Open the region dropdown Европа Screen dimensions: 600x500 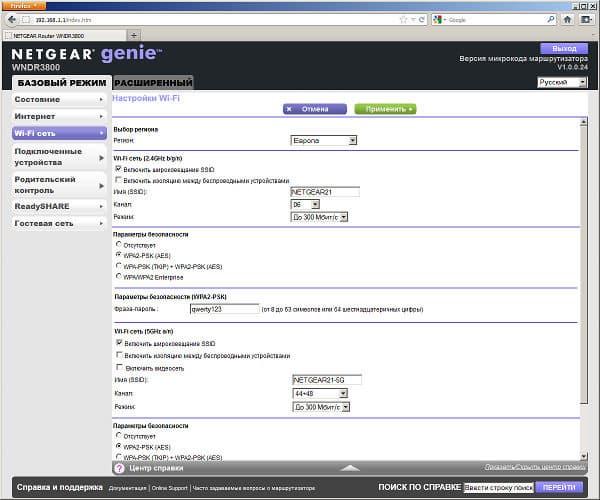coord(324,140)
